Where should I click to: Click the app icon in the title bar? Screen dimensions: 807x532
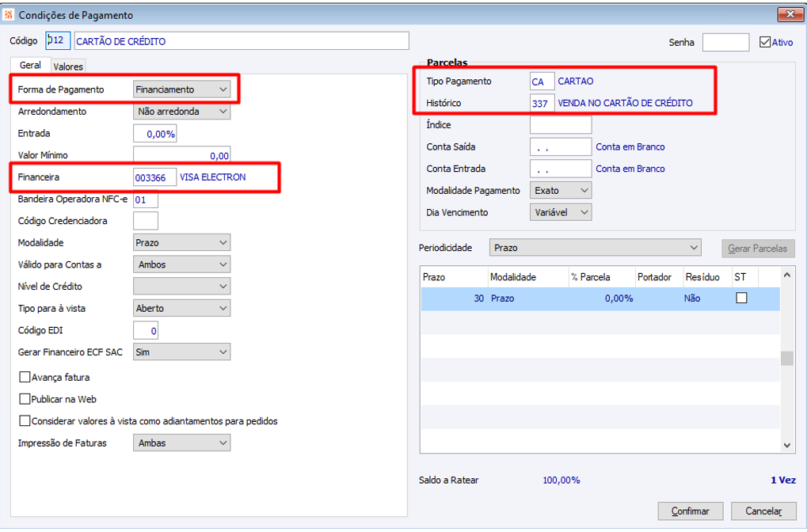pos(9,15)
